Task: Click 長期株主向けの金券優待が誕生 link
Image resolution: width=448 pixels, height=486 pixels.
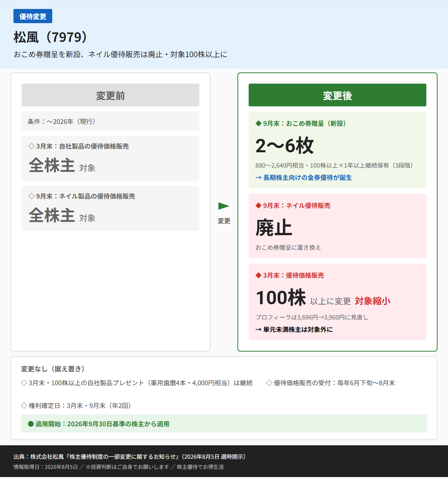Action: [304, 178]
